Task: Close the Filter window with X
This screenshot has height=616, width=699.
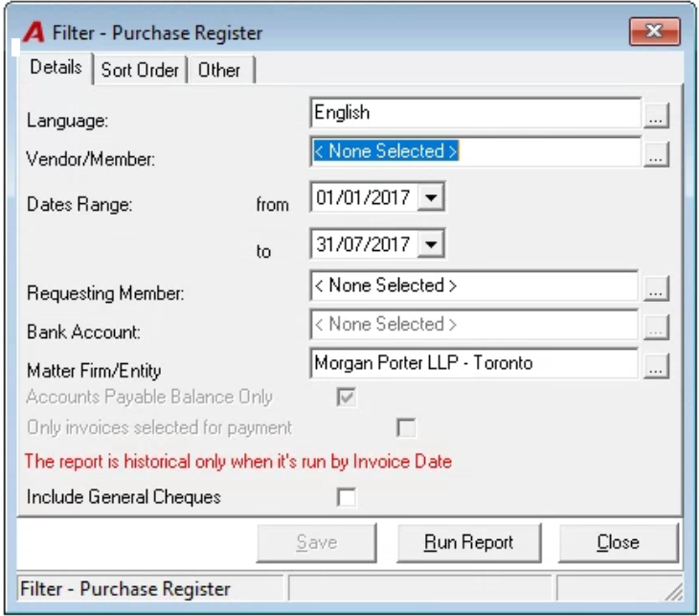Action: pos(654,32)
